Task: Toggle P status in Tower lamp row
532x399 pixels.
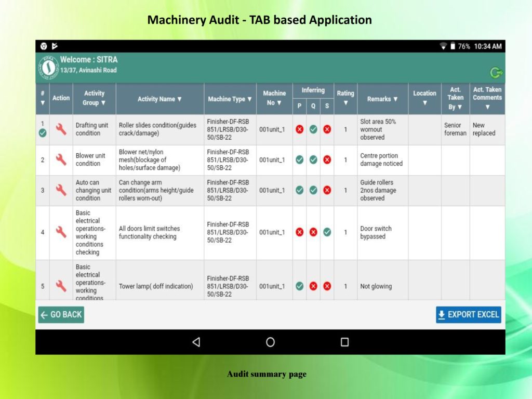Action: [x=300, y=286]
